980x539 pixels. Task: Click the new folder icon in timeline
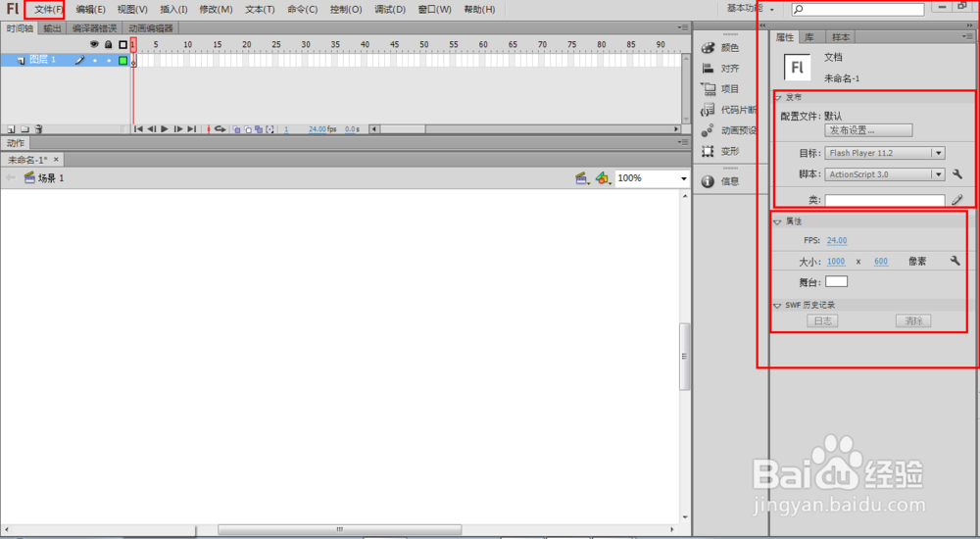(25, 129)
